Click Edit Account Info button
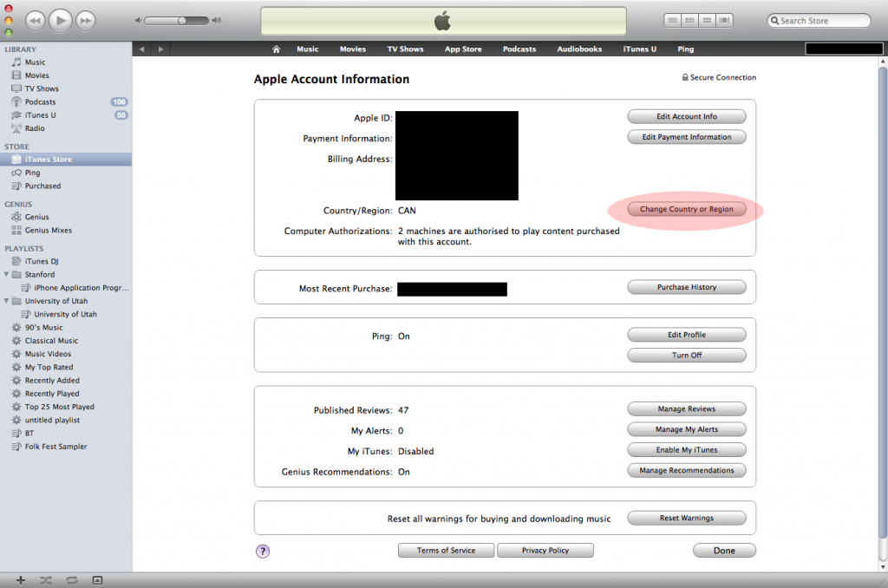The width and height of the screenshot is (888, 588). coord(687,117)
